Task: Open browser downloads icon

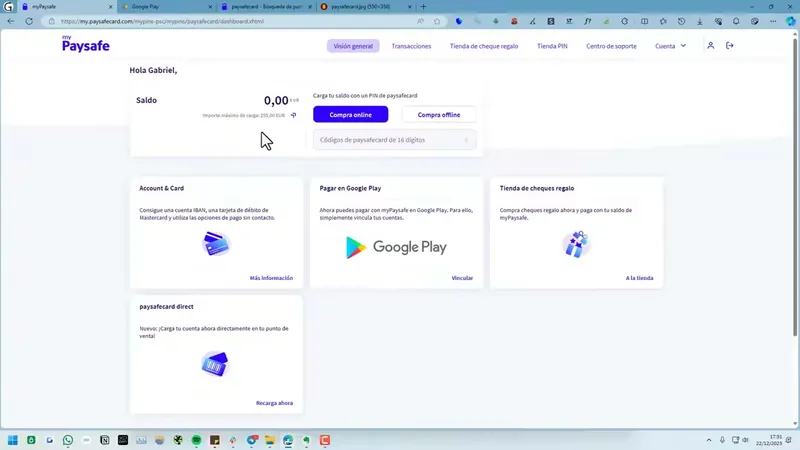Action: click(x=699, y=21)
